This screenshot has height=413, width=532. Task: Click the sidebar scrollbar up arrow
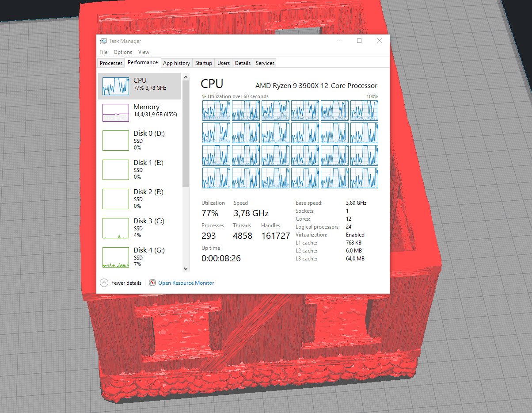click(186, 77)
